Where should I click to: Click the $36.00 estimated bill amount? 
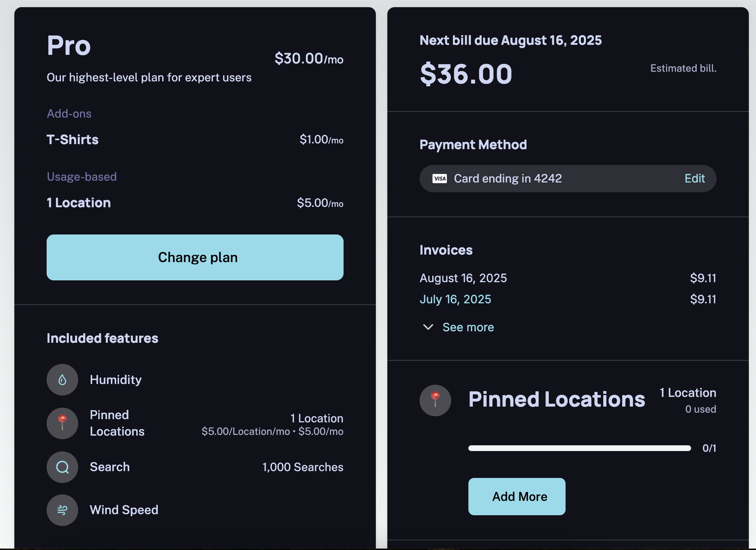tap(466, 74)
